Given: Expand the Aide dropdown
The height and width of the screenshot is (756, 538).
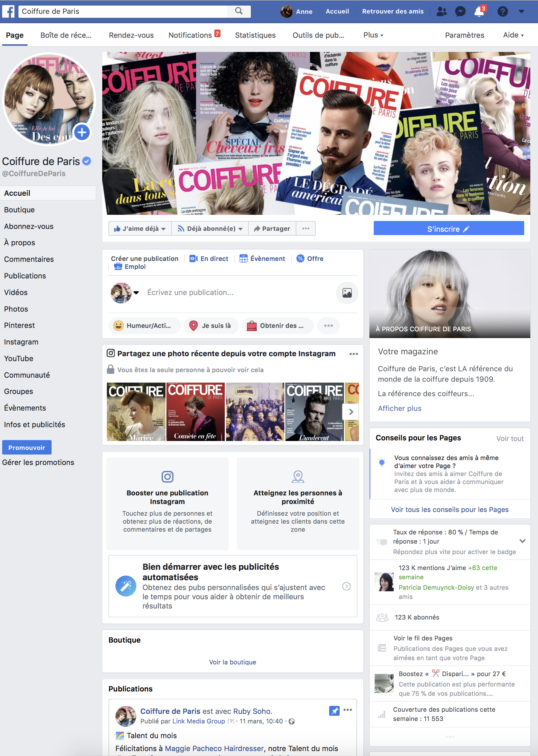Looking at the screenshot, I should tap(513, 35).
